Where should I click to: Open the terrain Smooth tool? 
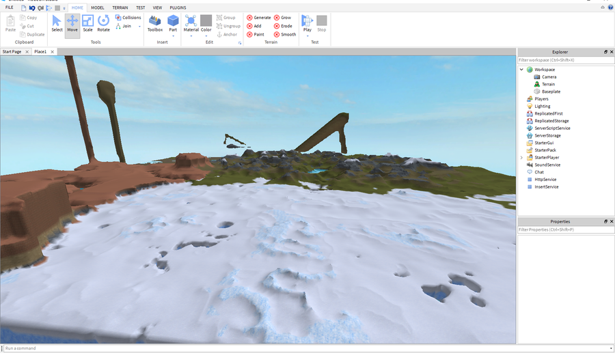(x=285, y=34)
